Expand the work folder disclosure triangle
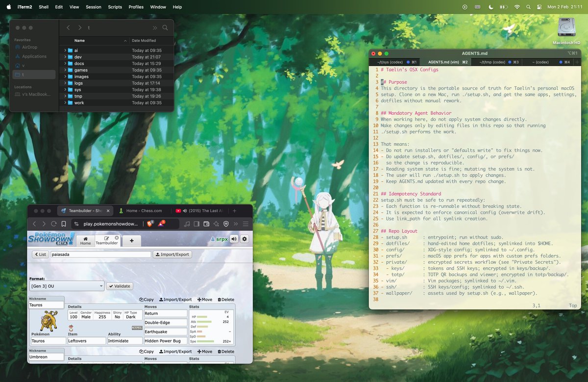This screenshot has height=382, width=588. 65,103
